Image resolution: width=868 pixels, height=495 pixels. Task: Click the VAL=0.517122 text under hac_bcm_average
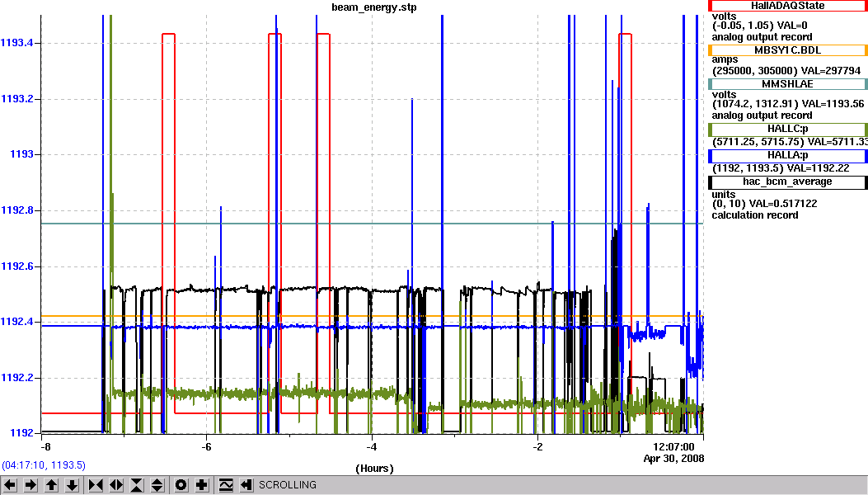[764, 204]
